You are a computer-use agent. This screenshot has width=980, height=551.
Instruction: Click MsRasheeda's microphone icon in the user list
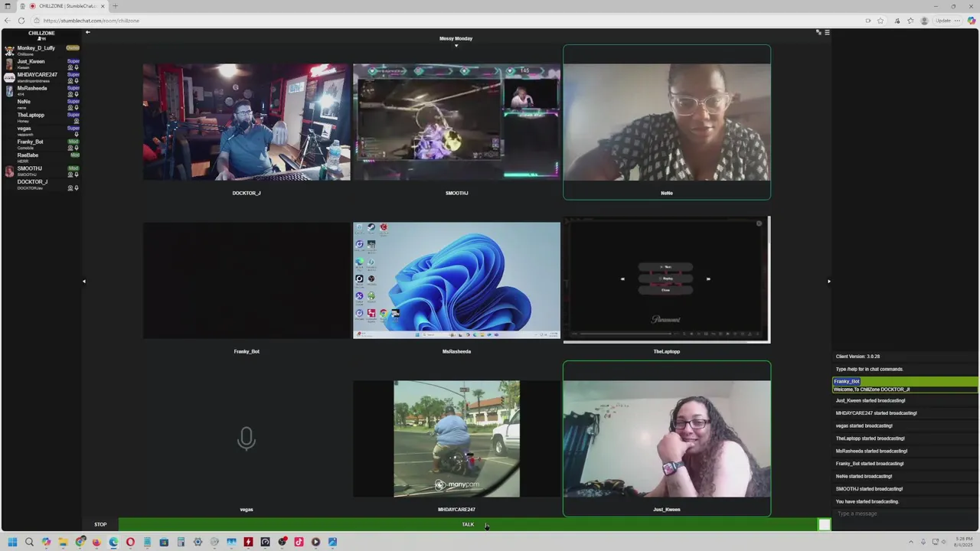[x=77, y=94]
